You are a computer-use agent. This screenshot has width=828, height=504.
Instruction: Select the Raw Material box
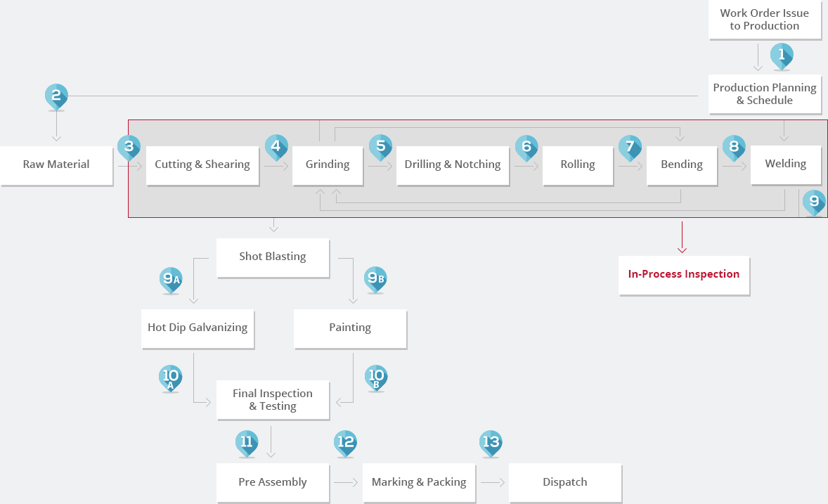click(56, 164)
